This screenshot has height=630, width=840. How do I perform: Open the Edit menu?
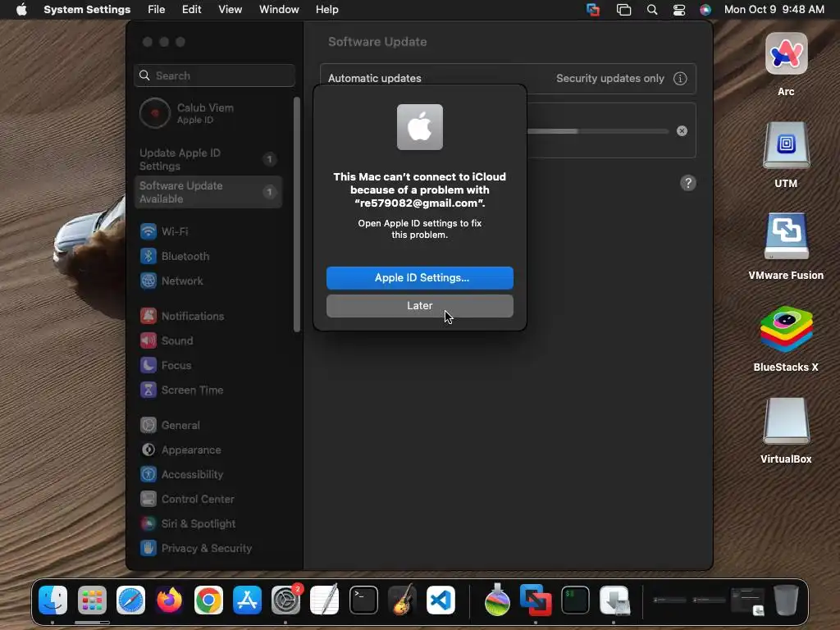tap(191, 10)
